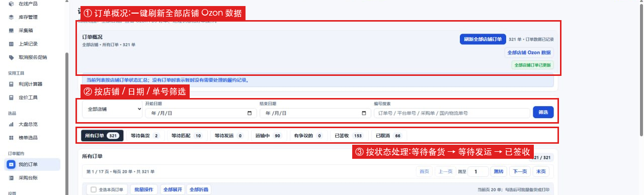
Task: Click the 开始日期 date field
Action: [x=201, y=114]
